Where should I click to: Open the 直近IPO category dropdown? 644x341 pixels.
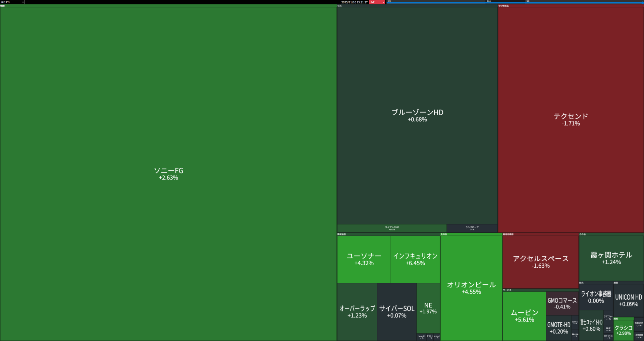point(12,2)
